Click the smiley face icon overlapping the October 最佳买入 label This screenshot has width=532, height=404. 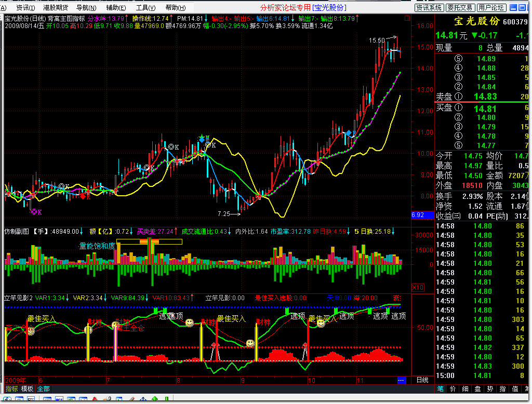click(x=321, y=323)
